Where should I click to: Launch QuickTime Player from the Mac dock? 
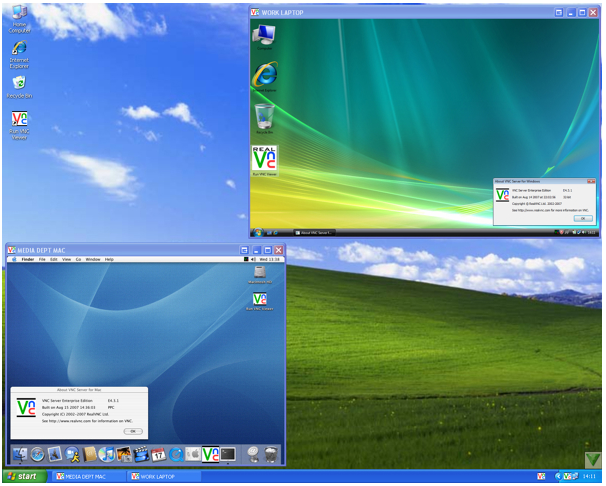176,454
